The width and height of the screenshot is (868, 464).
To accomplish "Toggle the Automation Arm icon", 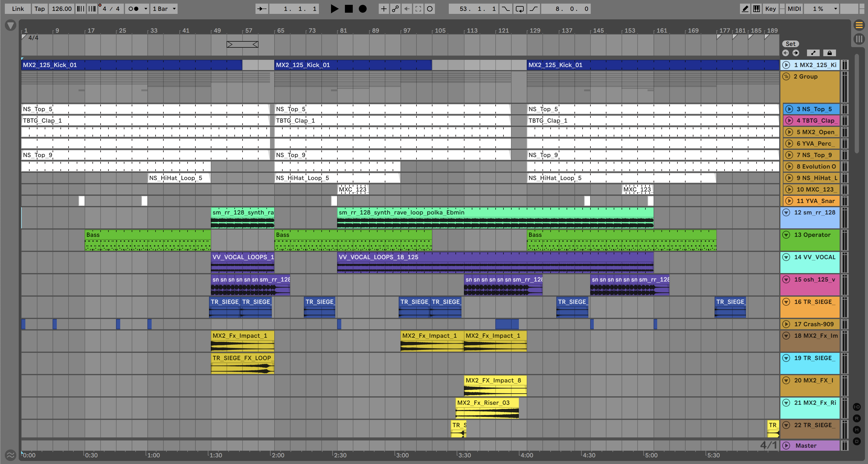I will (x=395, y=9).
